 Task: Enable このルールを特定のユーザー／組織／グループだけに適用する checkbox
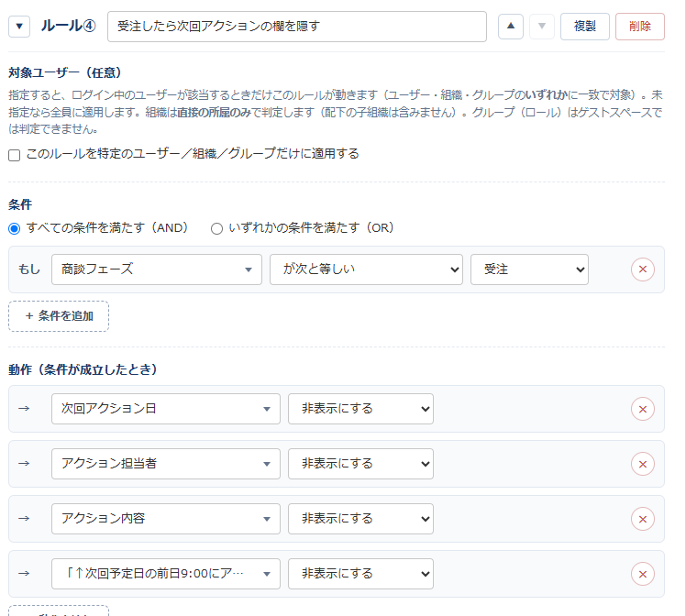coord(15,155)
